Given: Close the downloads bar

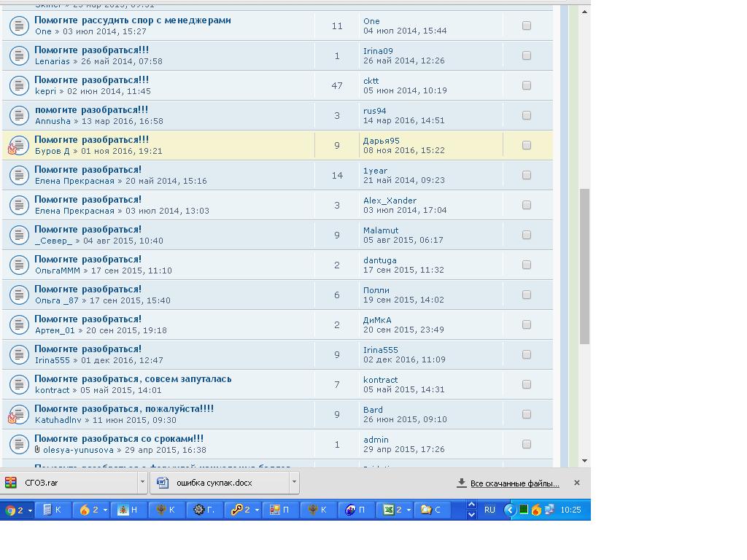Looking at the screenshot, I should click(x=576, y=483).
